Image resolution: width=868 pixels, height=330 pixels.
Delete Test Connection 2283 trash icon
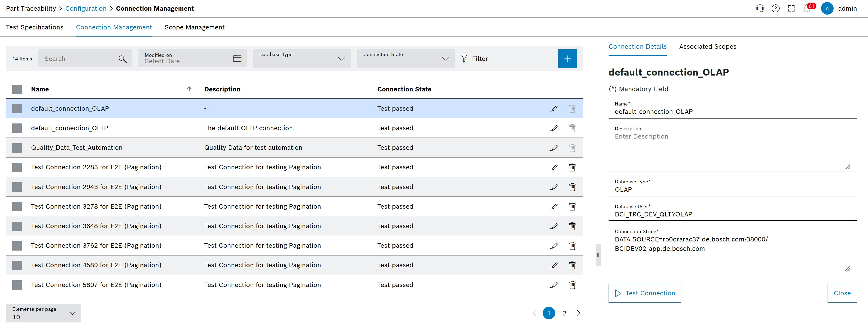(x=572, y=167)
